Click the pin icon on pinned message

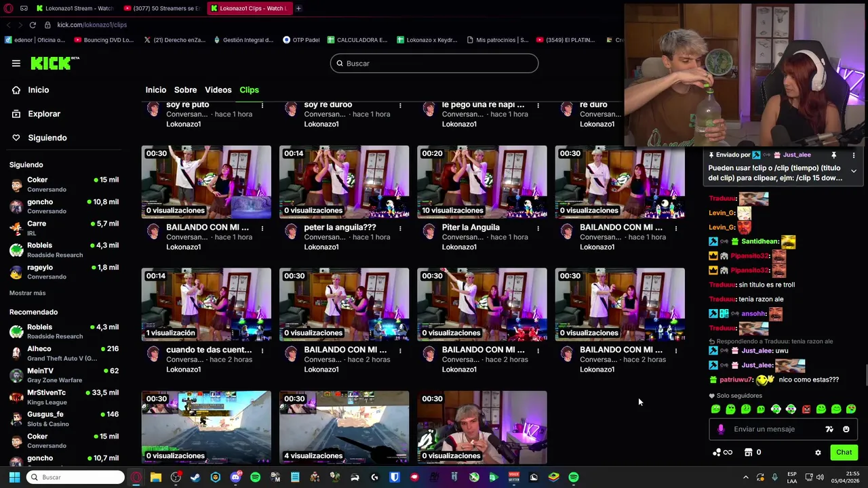click(834, 155)
